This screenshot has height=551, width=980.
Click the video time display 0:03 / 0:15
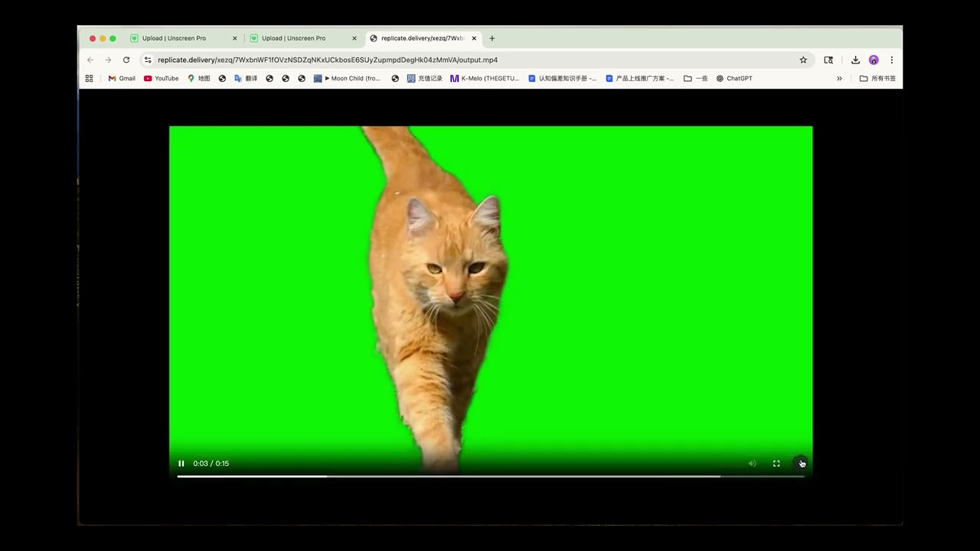(211, 463)
